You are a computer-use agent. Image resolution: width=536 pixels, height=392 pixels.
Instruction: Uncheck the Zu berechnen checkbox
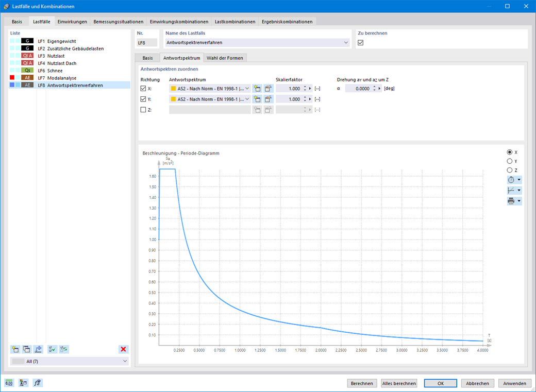[360, 43]
